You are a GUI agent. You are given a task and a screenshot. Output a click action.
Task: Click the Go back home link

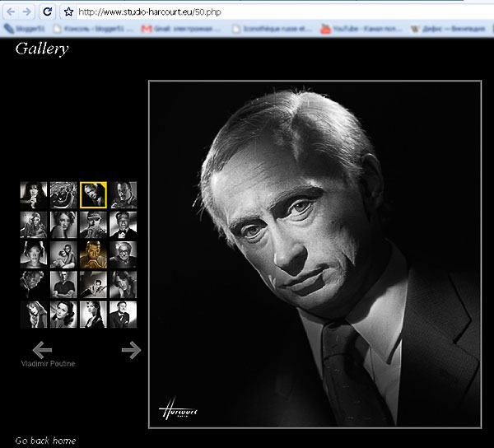pyautogui.click(x=45, y=441)
